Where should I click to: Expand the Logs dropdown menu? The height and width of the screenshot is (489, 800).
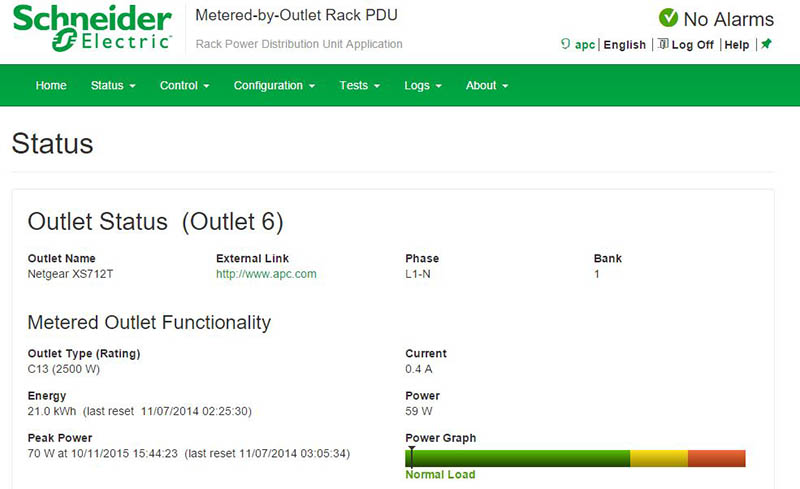point(423,85)
